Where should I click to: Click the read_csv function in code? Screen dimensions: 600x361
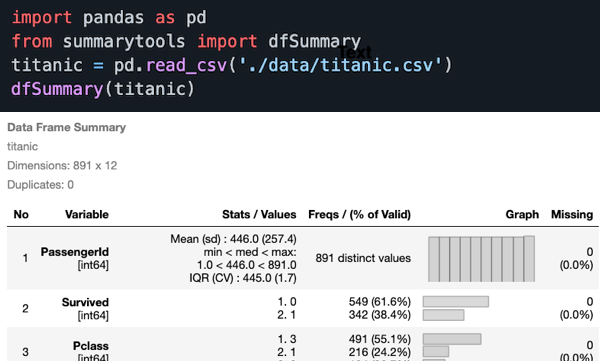[x=187, y=65]
